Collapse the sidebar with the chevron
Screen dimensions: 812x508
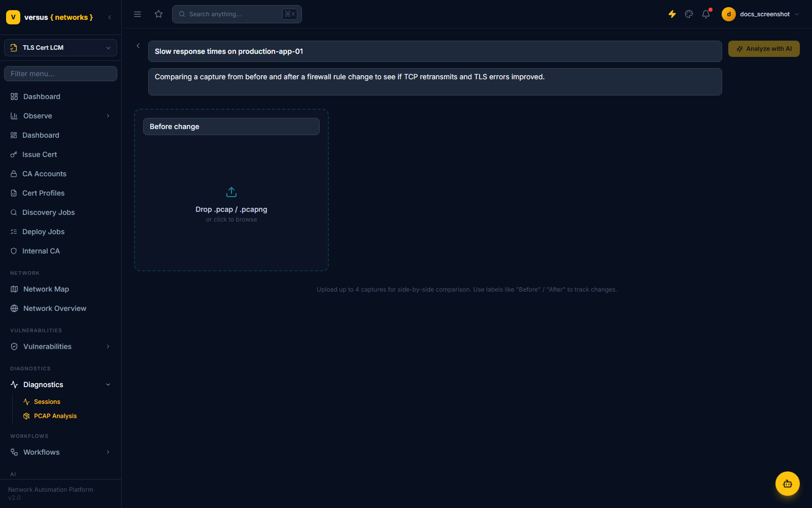pyautogui.click(x=110, y=17)
